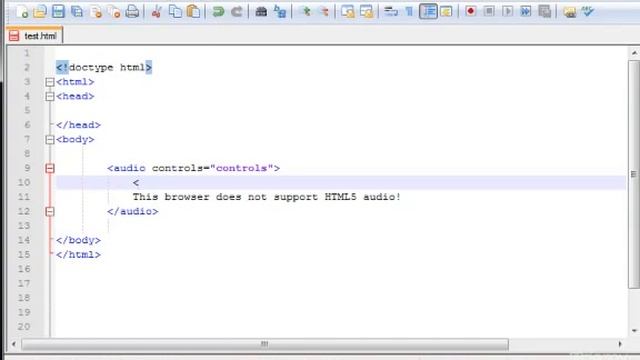Start macro recording with the red dot
This screenshot has width=640, height=360.
471,11
